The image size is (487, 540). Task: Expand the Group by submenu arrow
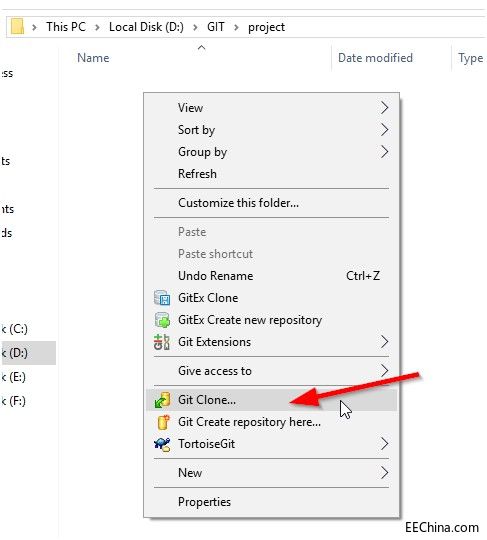tap(384, 152)
